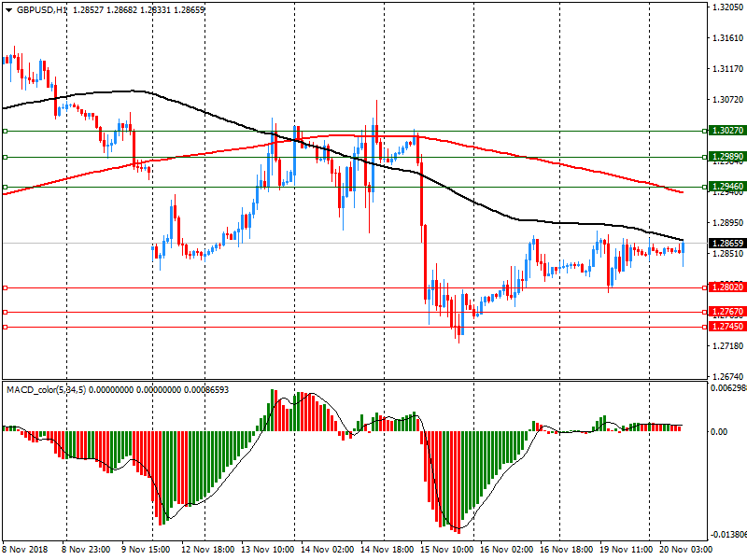Click the 16 Nov 02:00 time axis label
The height and width of the screenshot is (560, 747).
click(506, 550)
